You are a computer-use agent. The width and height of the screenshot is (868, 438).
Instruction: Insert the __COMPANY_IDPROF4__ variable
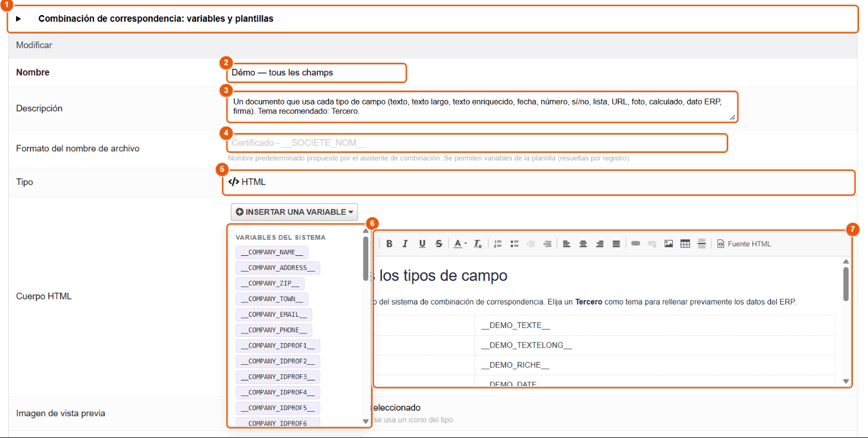click(x=278, y=392)
